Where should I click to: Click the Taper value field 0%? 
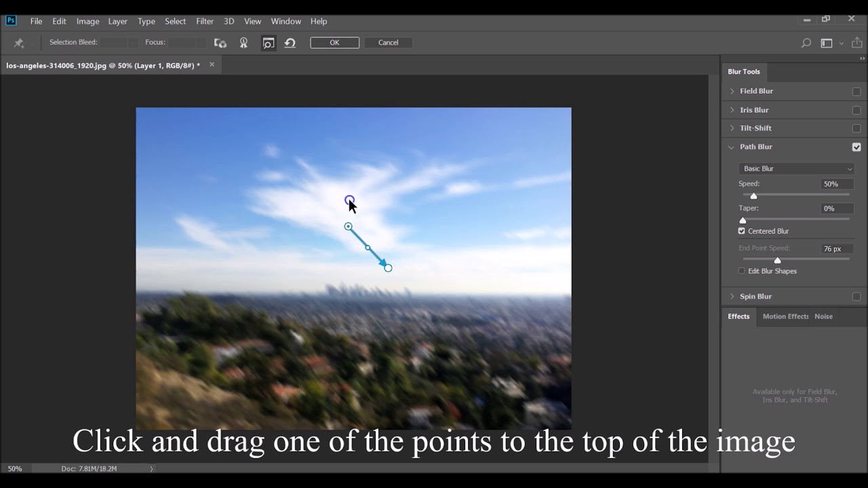(837, 209)
